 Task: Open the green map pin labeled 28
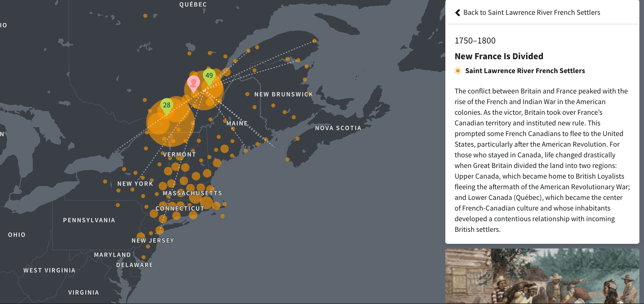[x=167, y=106]
